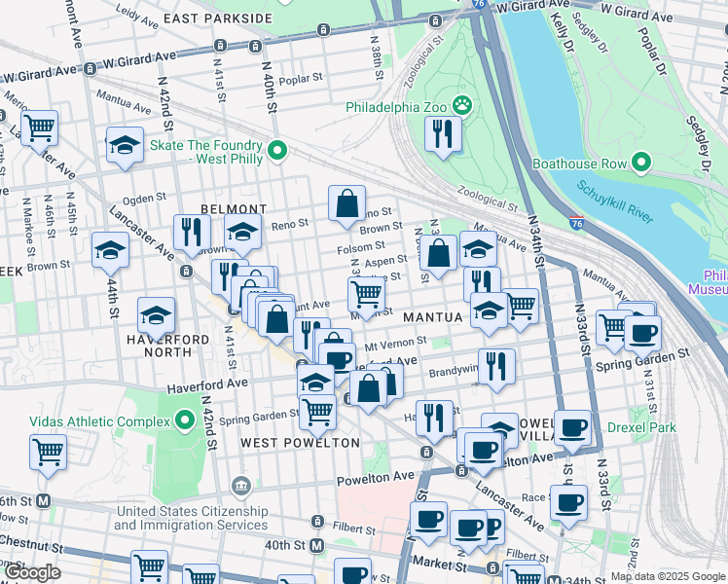Open school marker beside Haverford Ave label
The image size is (728, 584).
[315, 381]
